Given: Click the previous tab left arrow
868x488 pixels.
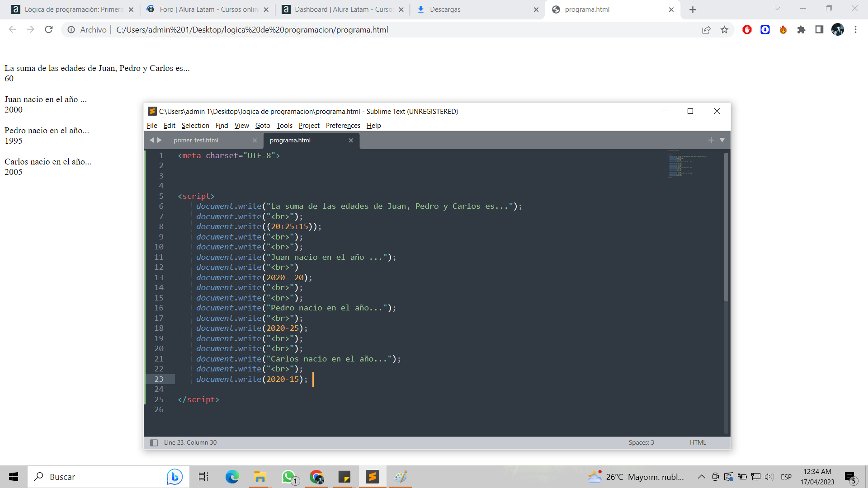Looking at the screenshot, I should tap(152, 140).
